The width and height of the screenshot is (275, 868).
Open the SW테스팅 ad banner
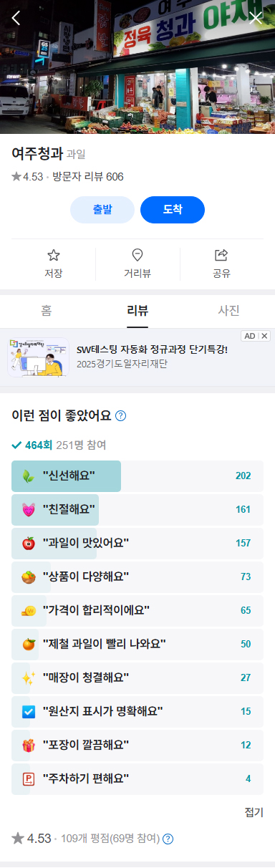[x=137, y=357]
